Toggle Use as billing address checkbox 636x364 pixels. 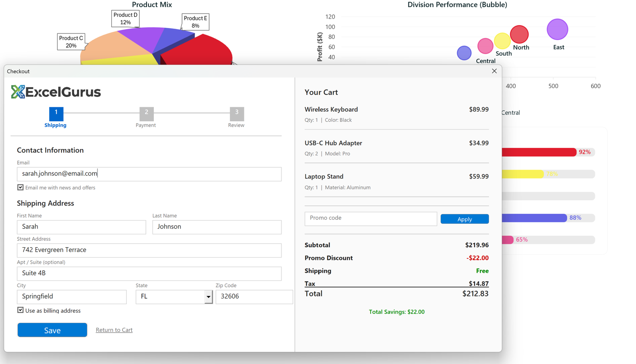tap(20, 310)
